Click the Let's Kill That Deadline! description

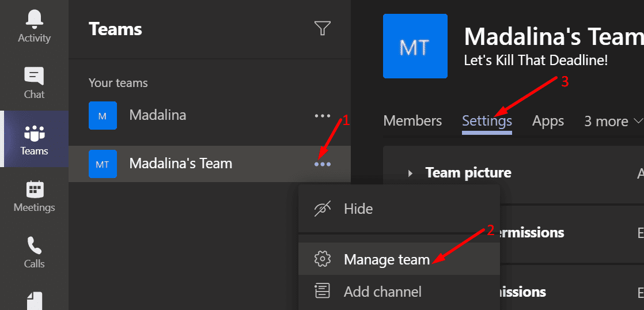(x=536, y=61)
